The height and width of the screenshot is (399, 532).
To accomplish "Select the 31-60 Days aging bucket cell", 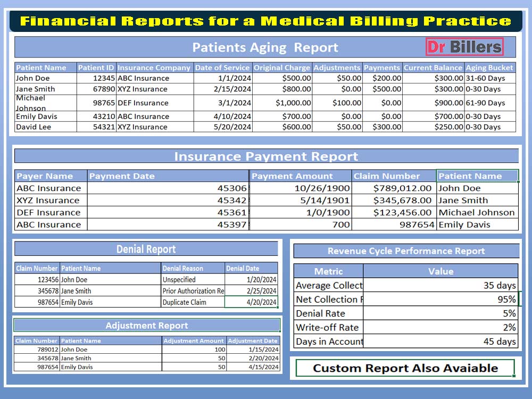I will click(489, 78).
